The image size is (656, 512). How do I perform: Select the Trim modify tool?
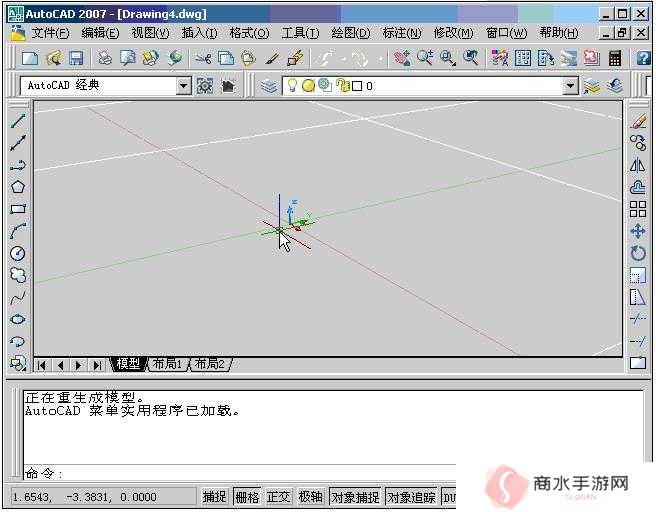(x=638, y=319)
